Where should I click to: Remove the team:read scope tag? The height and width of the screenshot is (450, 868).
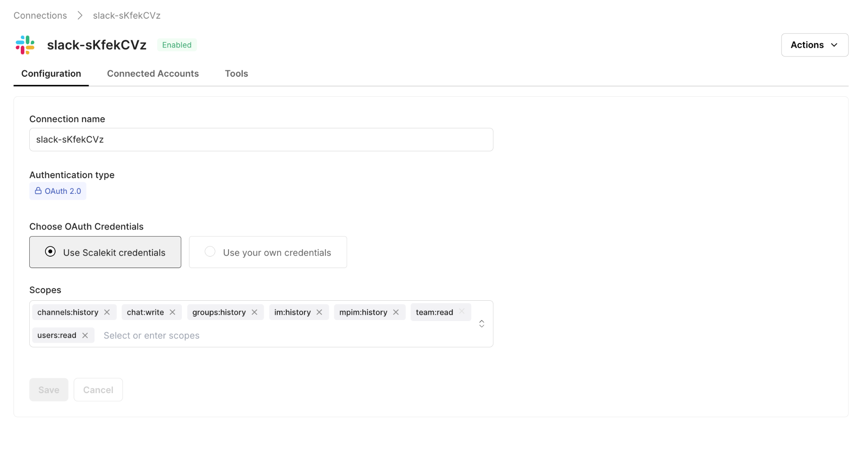(462, 311)
